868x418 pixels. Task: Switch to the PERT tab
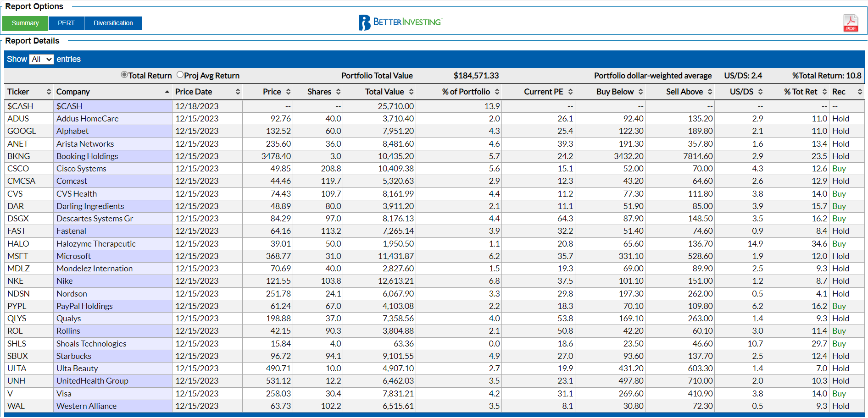coord(66,23)
